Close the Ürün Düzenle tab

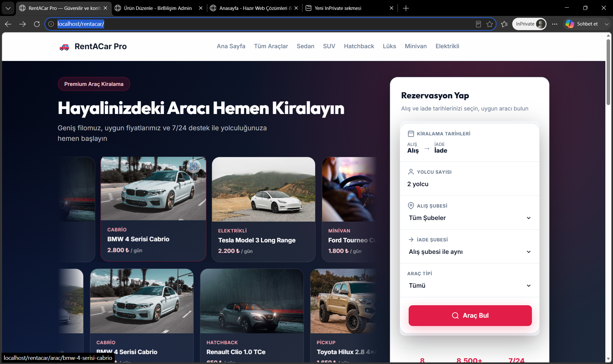201,8
